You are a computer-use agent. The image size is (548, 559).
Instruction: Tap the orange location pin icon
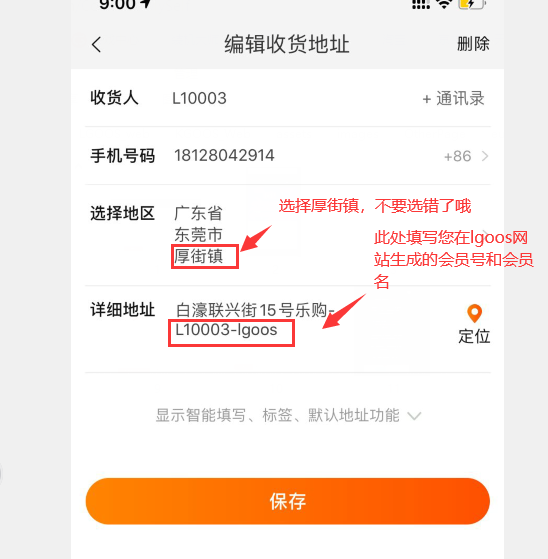tap(474, 314)
